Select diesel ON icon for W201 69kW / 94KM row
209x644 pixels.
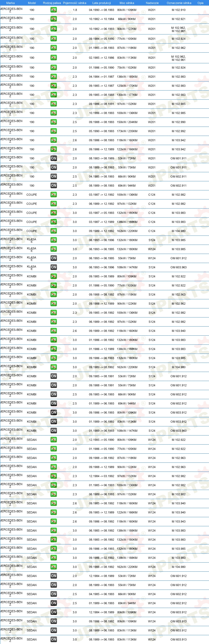[x=54, y=186]
